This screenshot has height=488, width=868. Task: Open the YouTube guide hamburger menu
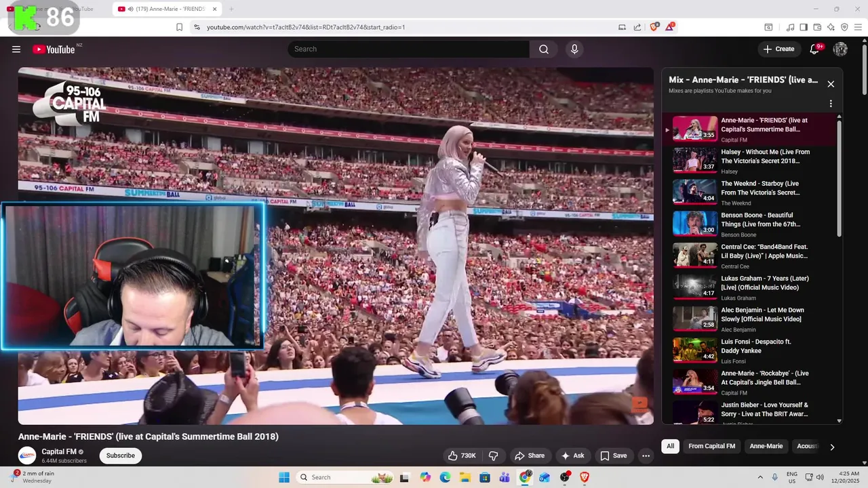(16, 49)
